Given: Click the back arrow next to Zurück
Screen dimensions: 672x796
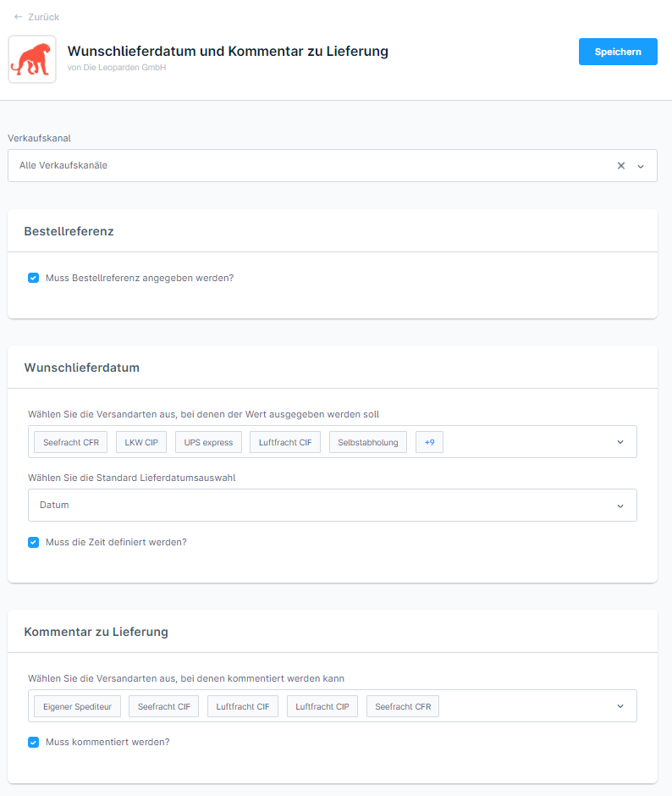Looking at the screenshot, I should [x=18, y=17].
